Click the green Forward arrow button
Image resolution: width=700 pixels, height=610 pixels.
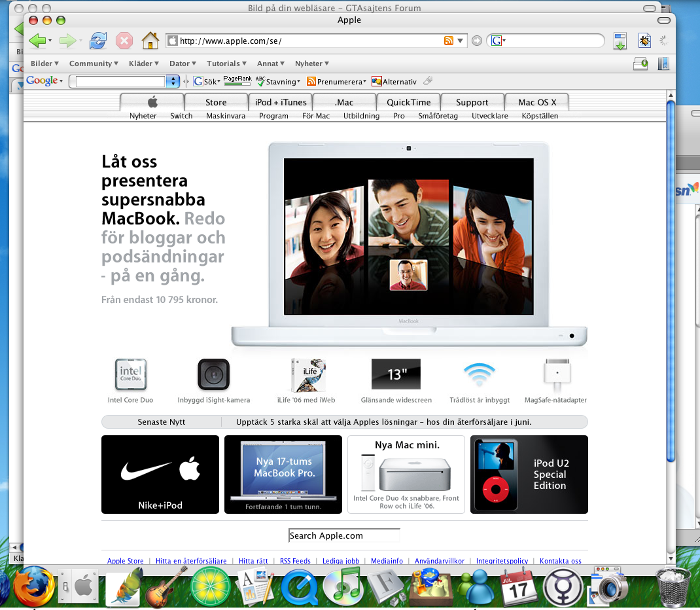(67, 41)
